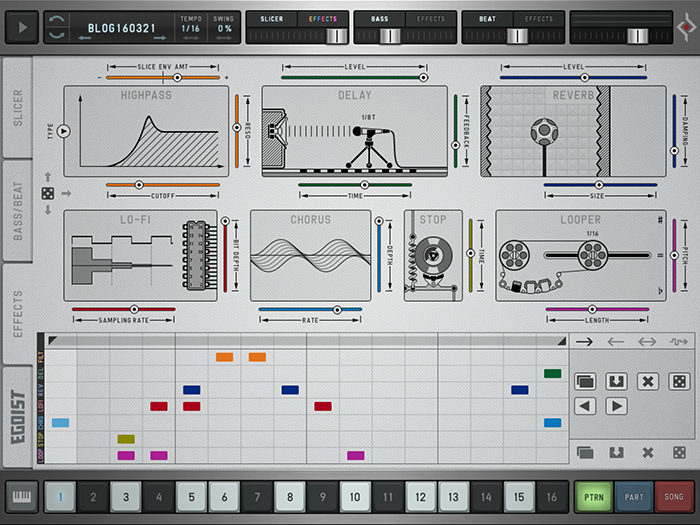Select pattern button 2
700x525 pixels.
click(93, 497)
